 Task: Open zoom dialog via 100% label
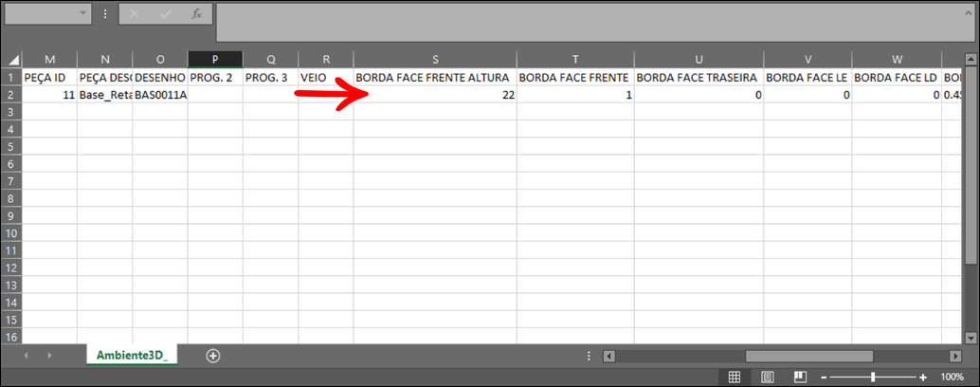click(952, 377)
